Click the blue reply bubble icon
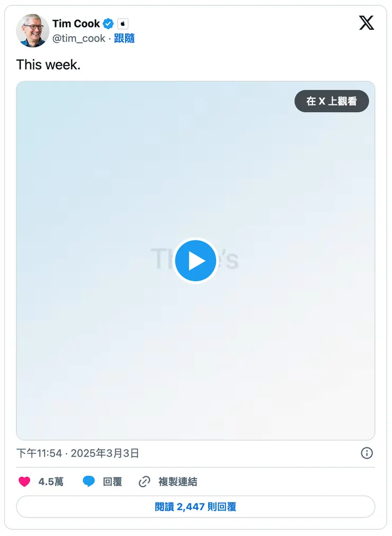Viewport: 392px width, 536px height. (x=89, y=481)
